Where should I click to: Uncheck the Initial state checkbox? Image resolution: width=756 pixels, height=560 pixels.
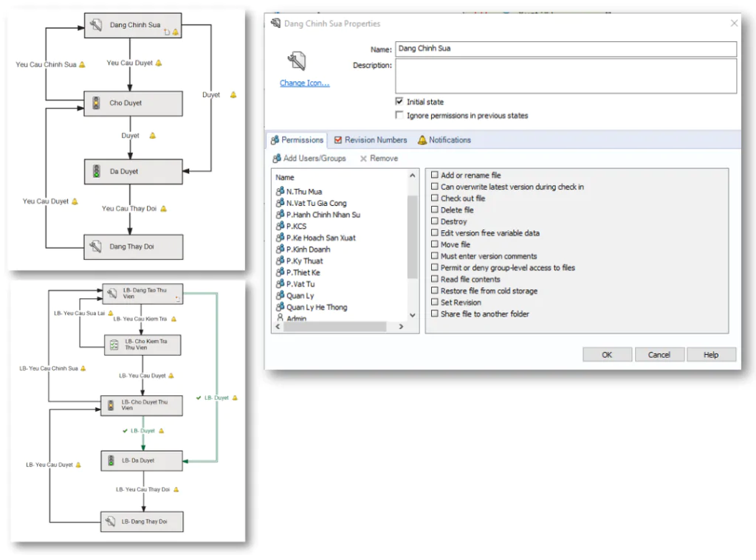(x=399, y=101)
